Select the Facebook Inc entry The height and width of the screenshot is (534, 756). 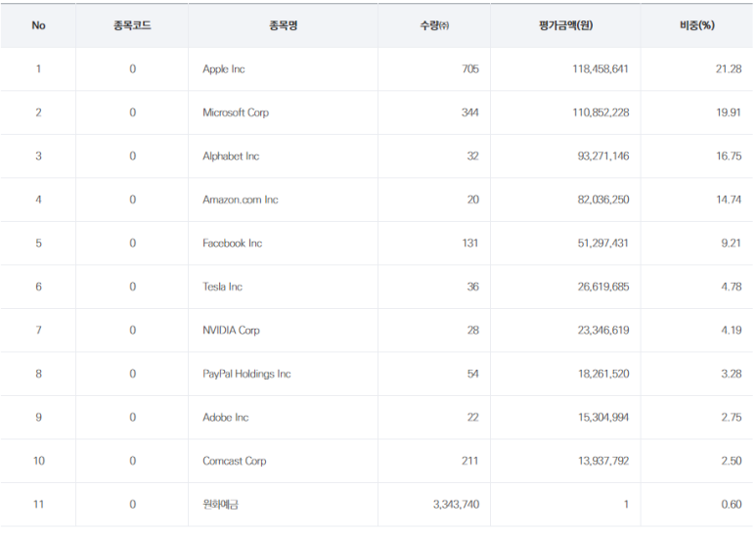[x=233, y=244]
